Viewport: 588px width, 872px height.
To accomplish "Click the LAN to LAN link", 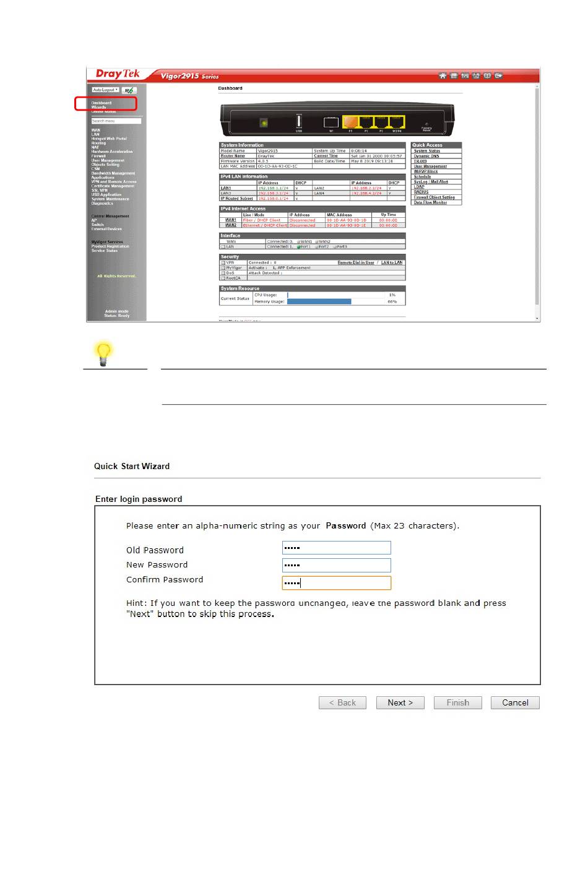I will pos(392,262).
